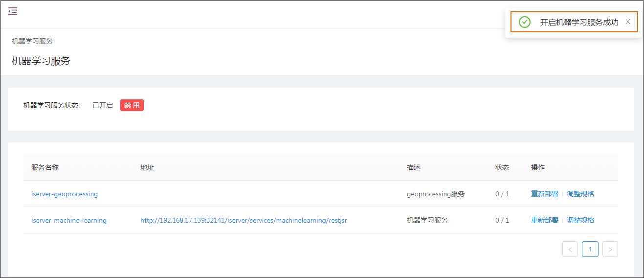Click 重新部署 for iserver-machine-learning
The height and width of the screenshot is (278, 644).
pyautogui.click(x=544, y=220)
